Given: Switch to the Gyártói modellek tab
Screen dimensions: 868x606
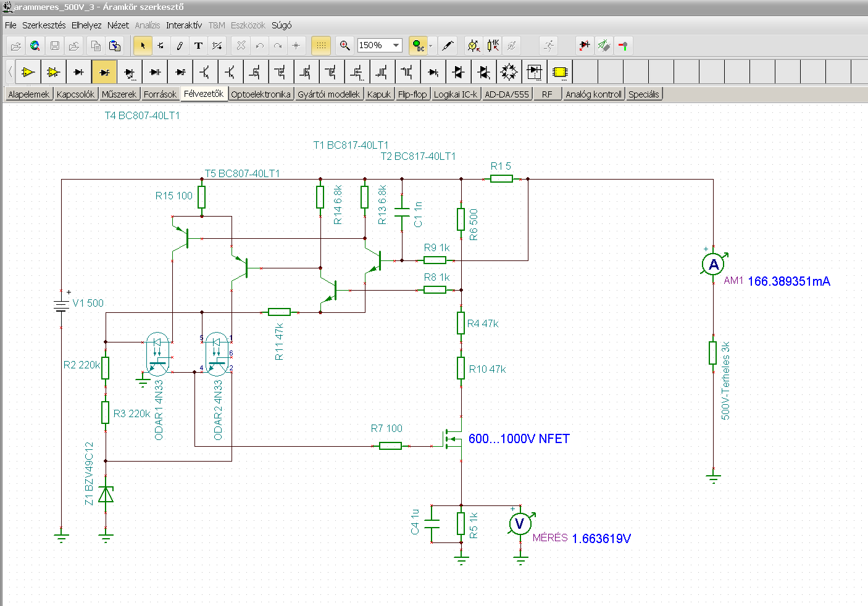Looking at the screenshot, I should tap(328, 94).
